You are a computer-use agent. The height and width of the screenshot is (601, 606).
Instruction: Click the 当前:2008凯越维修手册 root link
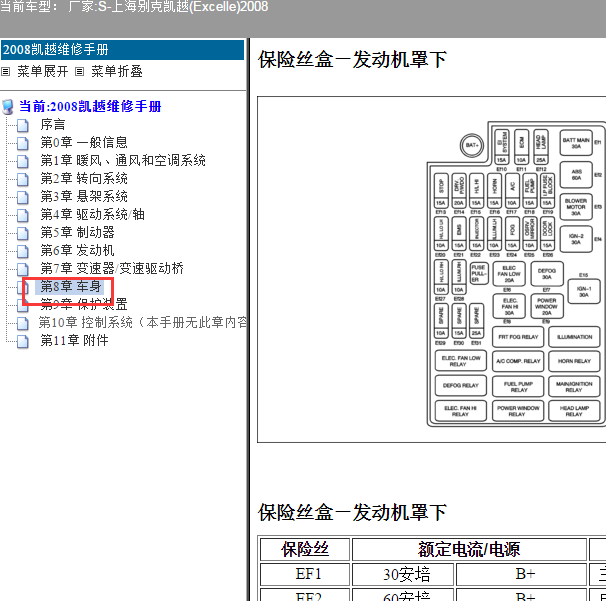pos(90,106)
